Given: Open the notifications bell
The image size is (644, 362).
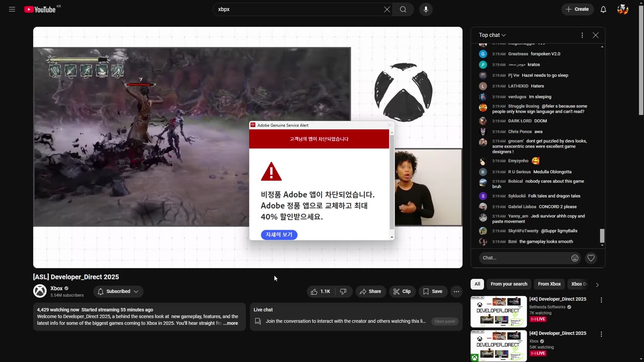Looking at the screenshot, I should 603,10.
